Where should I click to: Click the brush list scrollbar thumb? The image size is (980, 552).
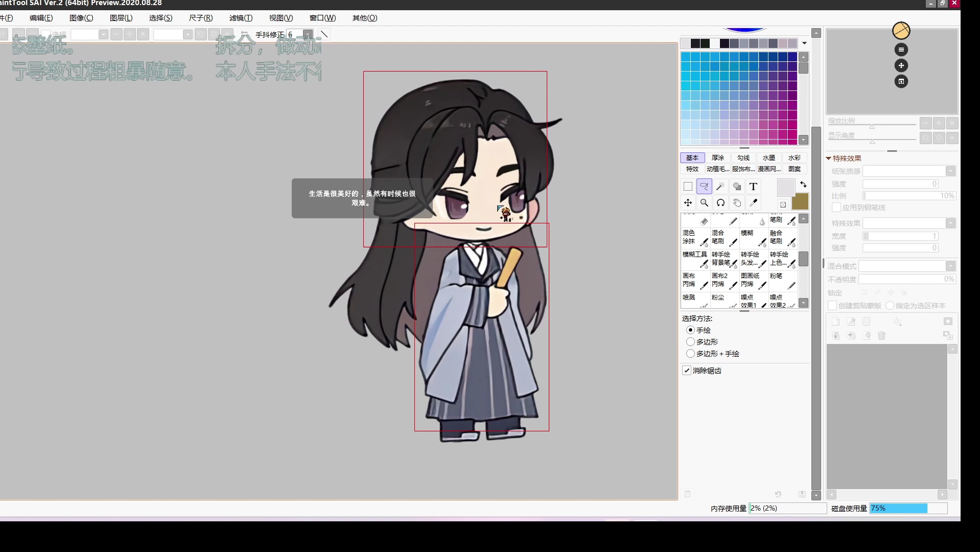click(804, 259)
